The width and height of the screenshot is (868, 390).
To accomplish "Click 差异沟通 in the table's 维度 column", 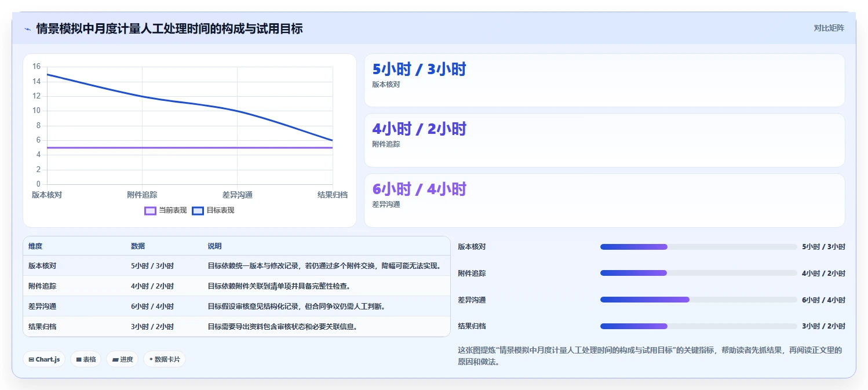I will [42, 307].
